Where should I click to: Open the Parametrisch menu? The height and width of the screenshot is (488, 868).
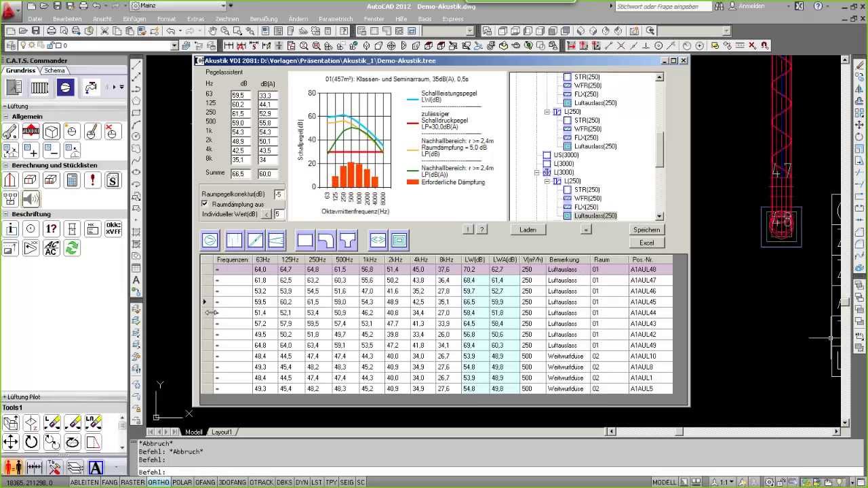point(335,19)
